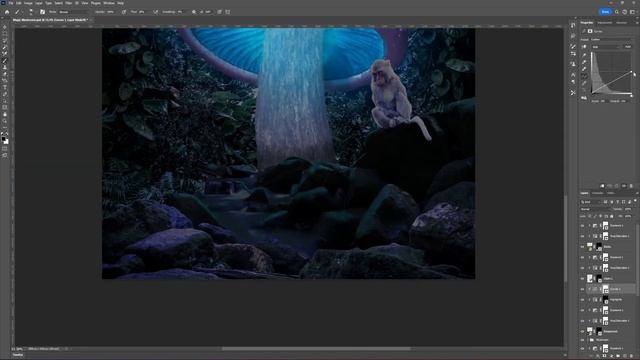Viewport: 640px width, 360px height.
Task: Filter layers by pixel layers icon
Action: tap(605, 202)
